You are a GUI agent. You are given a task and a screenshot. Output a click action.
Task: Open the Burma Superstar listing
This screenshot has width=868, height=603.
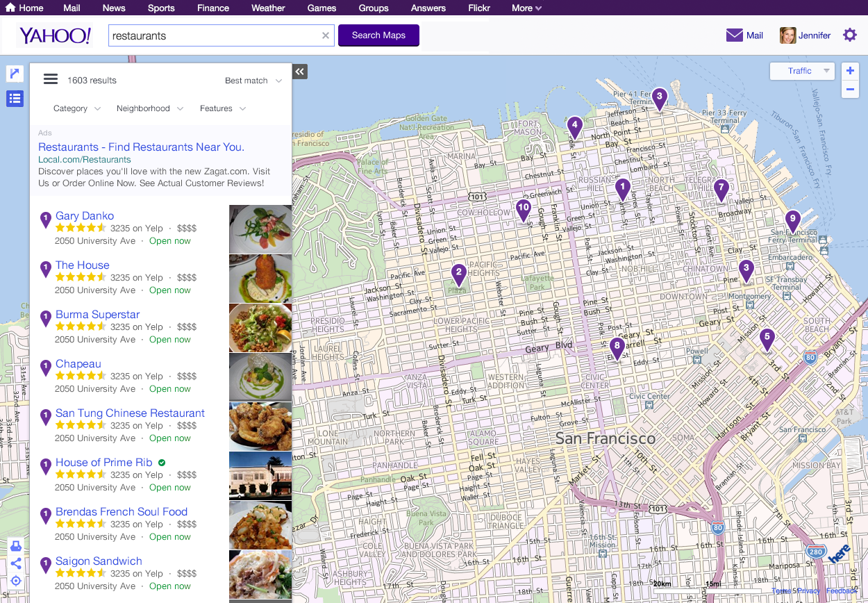(x=97, y=315)
